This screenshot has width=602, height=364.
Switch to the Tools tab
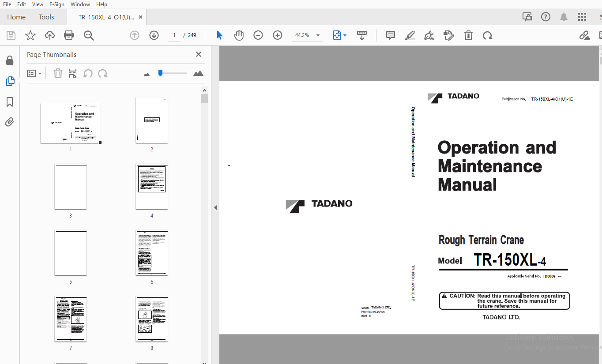click(x=46, y=17)
